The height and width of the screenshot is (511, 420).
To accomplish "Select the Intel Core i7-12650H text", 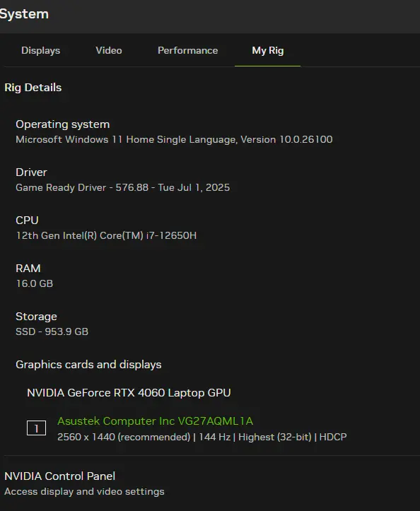I will click(106, 235).
